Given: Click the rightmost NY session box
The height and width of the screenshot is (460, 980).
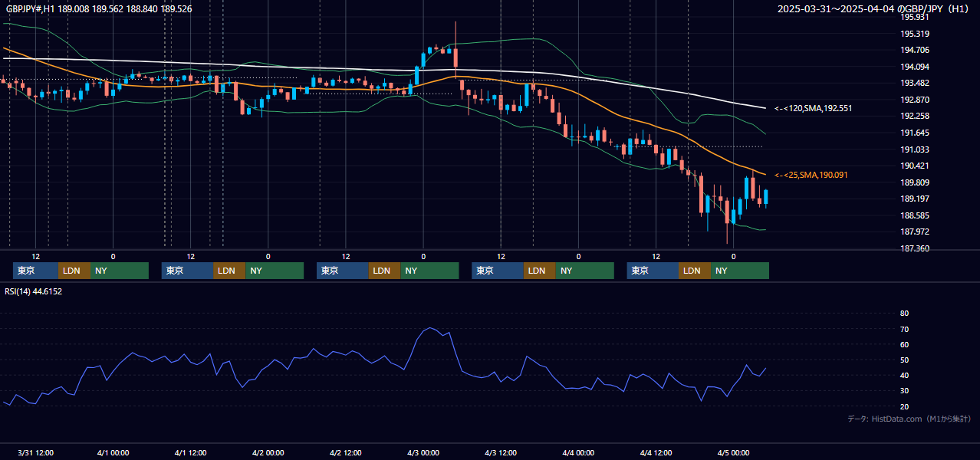Looking at the screenshot, I should coord(740,271).
